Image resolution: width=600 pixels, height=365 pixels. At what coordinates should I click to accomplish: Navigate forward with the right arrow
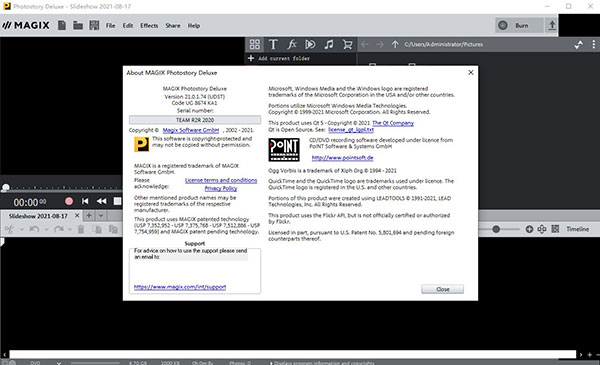tap(380, 44)
